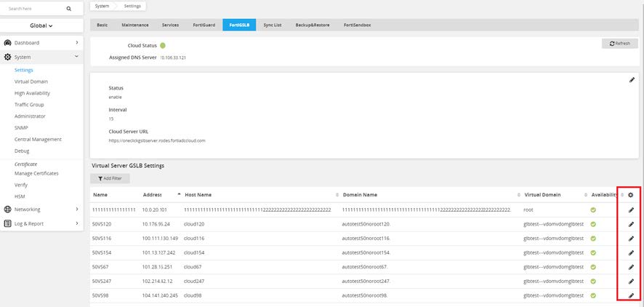Click edit pencil for 50VS67 row
This screenshot has height=307, width=644.
[x=631, y=266]
